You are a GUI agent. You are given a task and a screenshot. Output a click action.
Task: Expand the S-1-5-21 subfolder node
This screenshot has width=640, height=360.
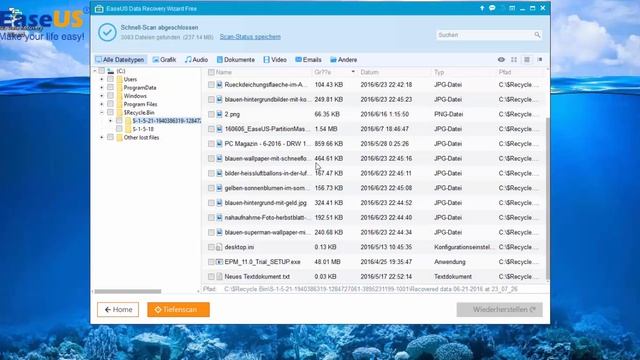110,121
